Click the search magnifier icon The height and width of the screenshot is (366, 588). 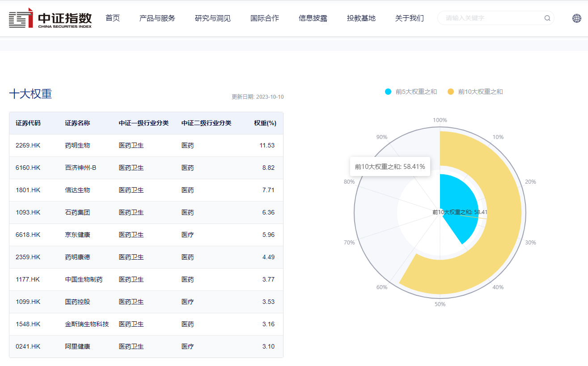click(547, 18)
